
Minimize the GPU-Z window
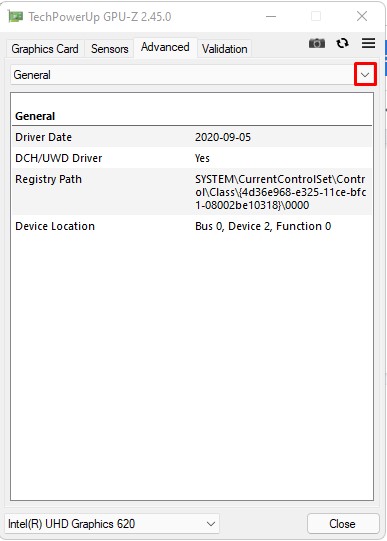(x=271, y=16)
